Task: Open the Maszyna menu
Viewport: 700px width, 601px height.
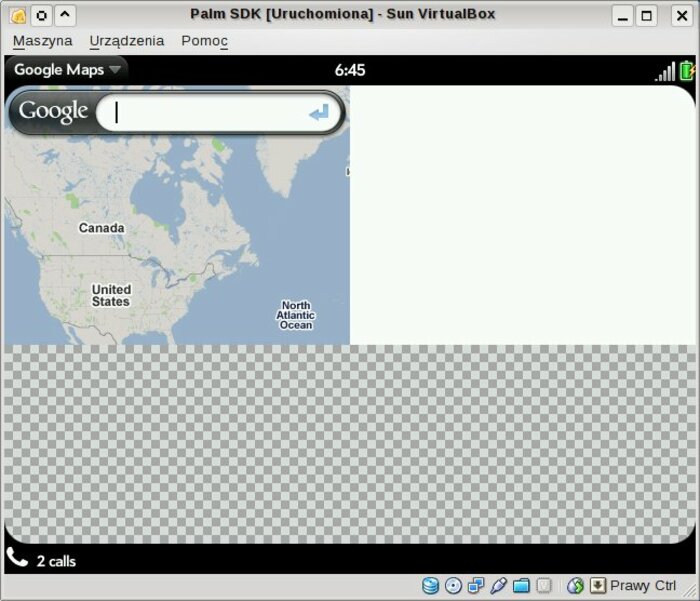Action: point(42,41)
